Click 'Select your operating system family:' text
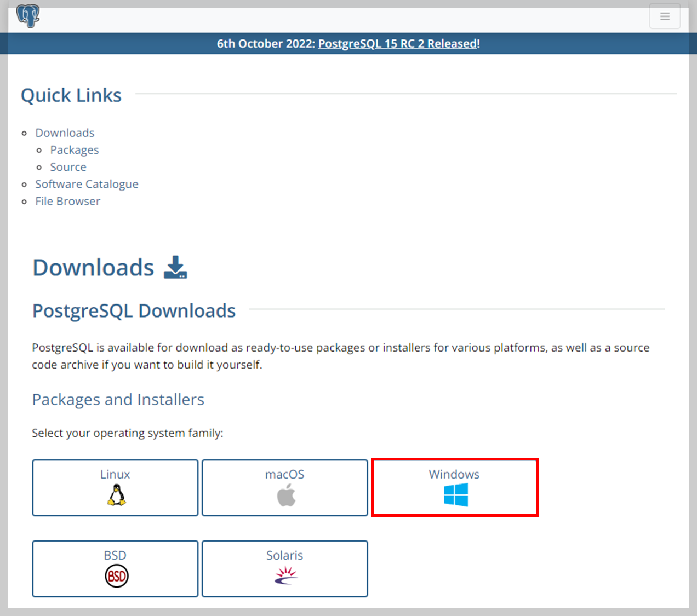This screenshot has height=616, width=697. click(x=128, y=433)
